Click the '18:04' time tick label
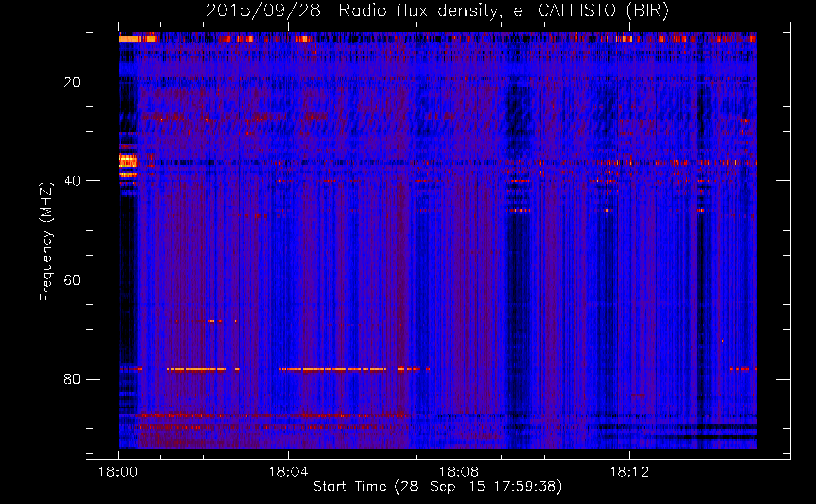 pos(288,472)
